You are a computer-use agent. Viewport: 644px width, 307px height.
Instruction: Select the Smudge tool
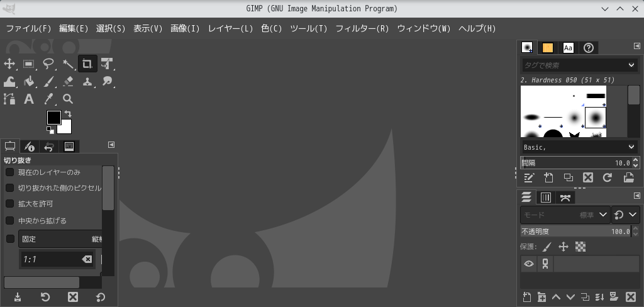[x=107, y=81]
